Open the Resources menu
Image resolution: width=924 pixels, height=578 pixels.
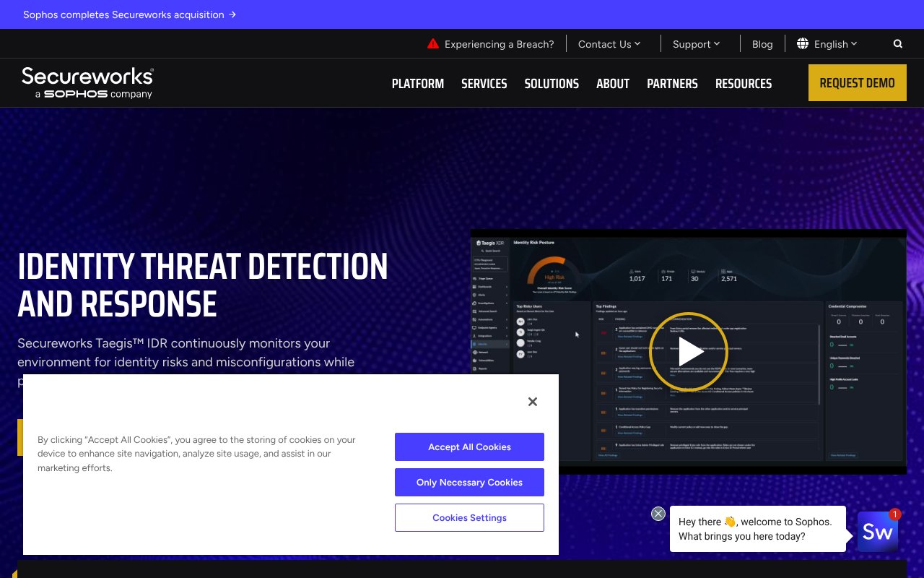(x=744, y=83)
